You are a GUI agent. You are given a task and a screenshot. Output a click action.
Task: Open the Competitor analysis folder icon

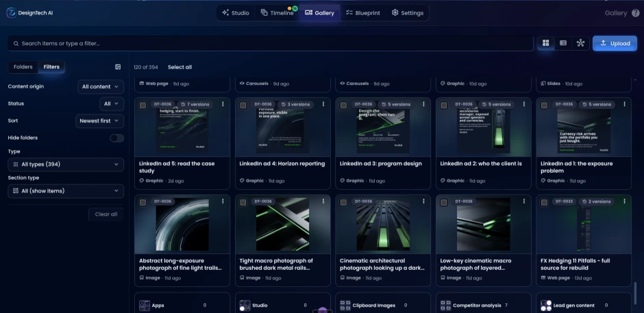point(445,305)
